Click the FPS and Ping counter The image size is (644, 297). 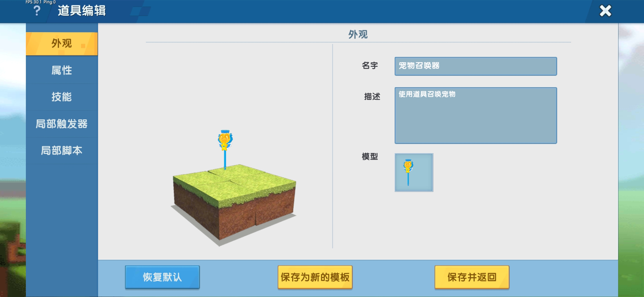point(40,2)
